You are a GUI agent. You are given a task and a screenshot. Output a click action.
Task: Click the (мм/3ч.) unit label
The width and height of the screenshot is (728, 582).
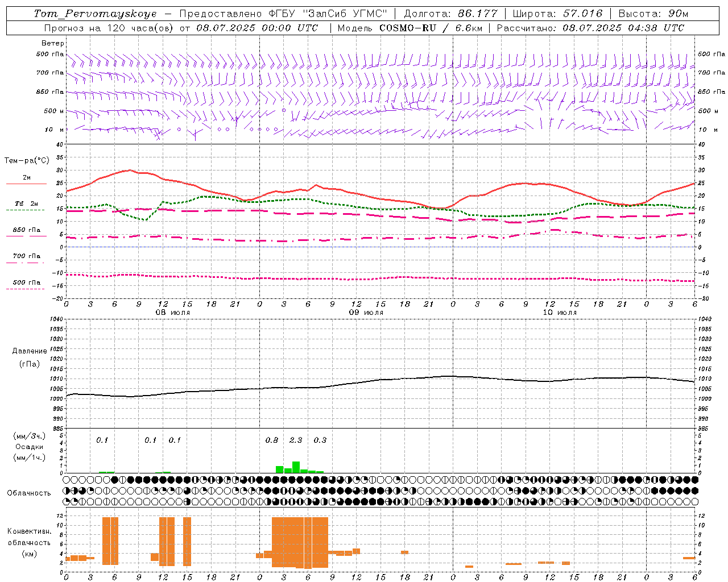point(30,436)
